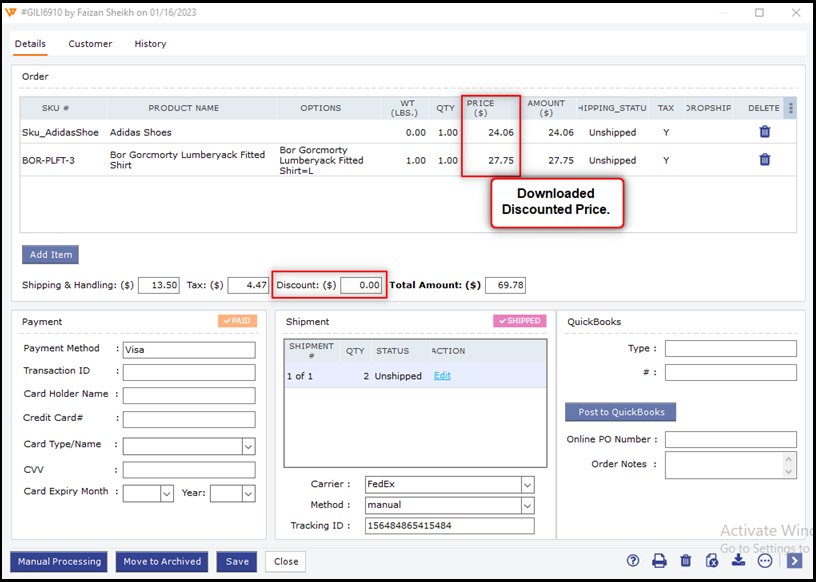Click the bottom toolbar trash icon
The width and height of the screenshot is (816, 582).
[x=685, y=561]
